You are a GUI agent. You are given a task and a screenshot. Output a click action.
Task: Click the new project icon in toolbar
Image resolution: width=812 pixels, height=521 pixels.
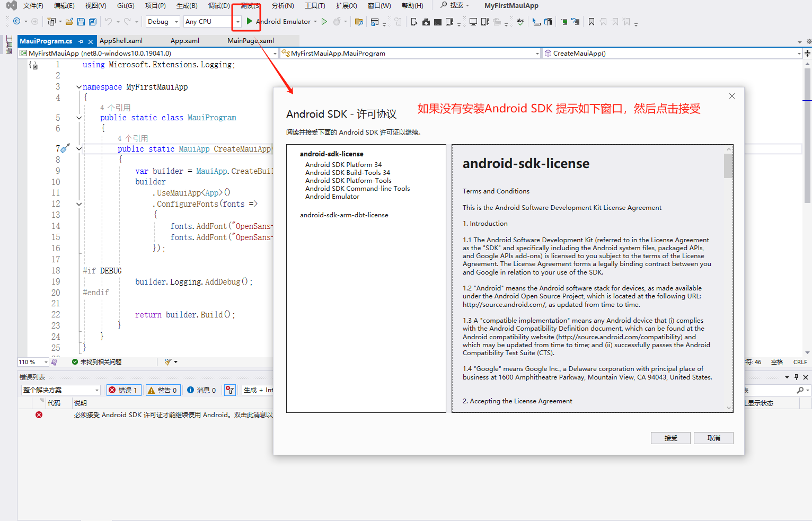coord(51,22)
